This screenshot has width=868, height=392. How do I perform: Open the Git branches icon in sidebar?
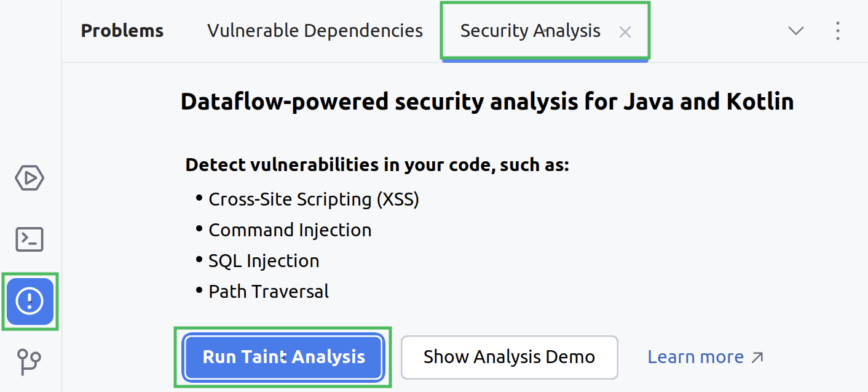[x=30, y=362]
